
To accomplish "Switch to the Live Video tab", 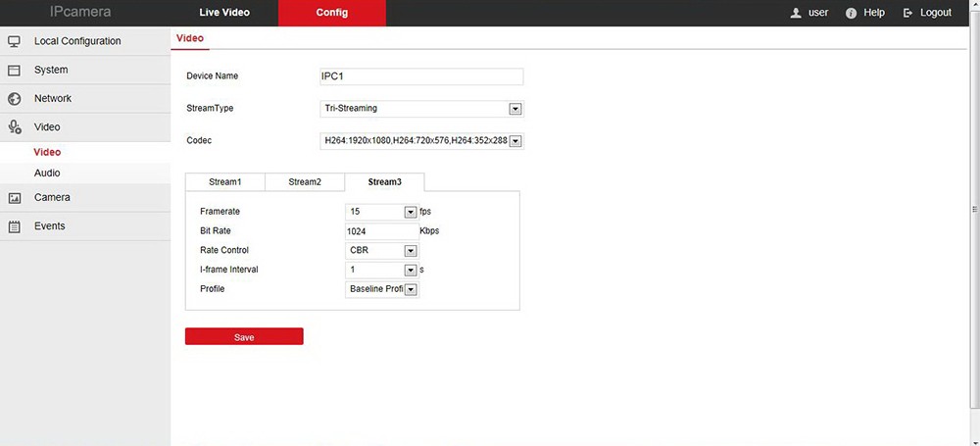I will point(224,13).
